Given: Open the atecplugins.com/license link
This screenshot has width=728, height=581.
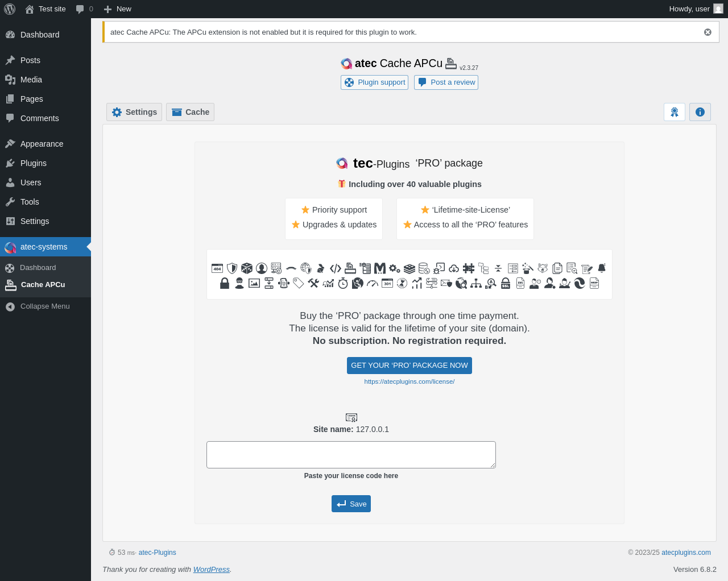Looking at the screenshot, I should [x=409, y=381].
